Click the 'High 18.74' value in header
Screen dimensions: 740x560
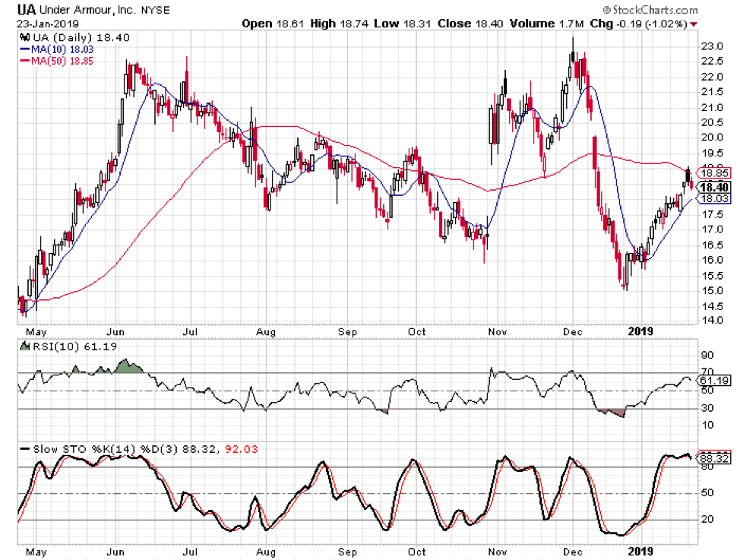[x=340, y=24]
